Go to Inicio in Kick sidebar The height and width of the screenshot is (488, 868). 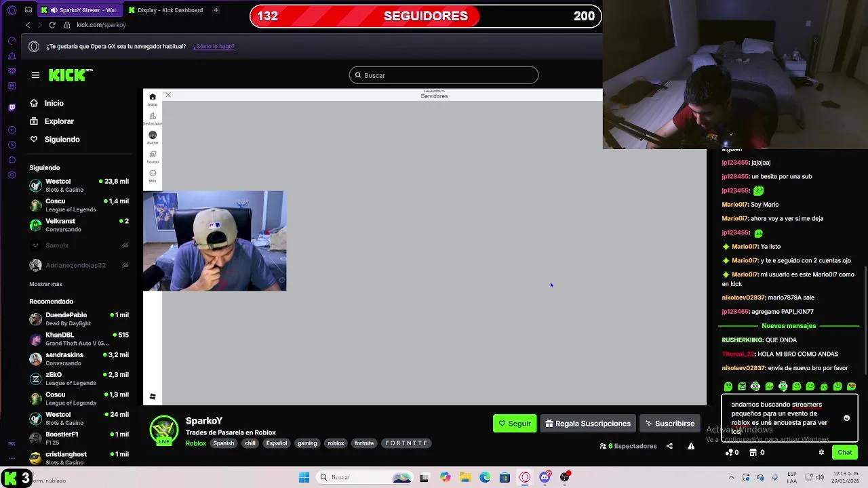pos(47,103)
